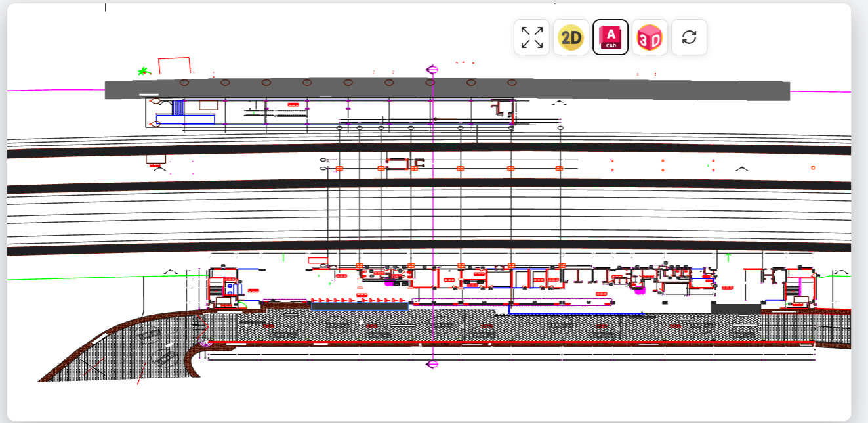Click the top magenta section marker
This screenshot has height=423, width=868.
tap(432, 70)
